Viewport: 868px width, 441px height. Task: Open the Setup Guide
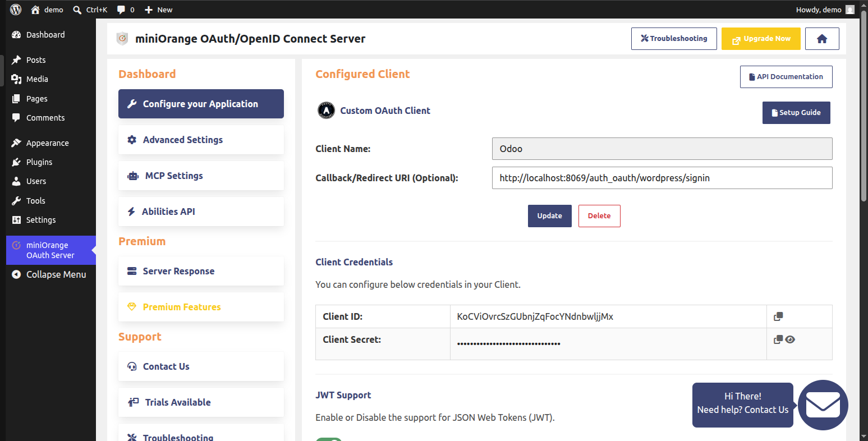[796, 113]
